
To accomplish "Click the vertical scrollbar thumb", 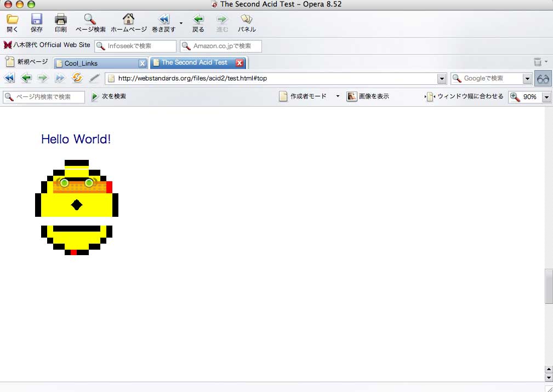I will pyautogui.click(x=549, y=286).
